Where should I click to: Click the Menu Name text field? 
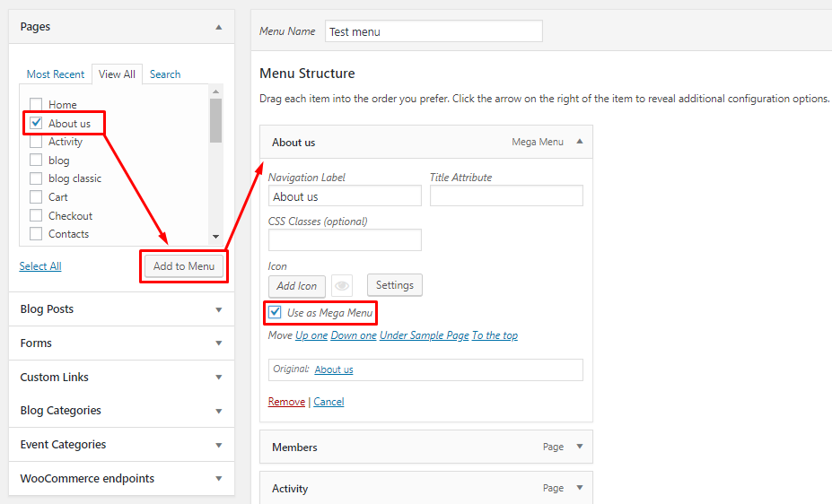434,31
